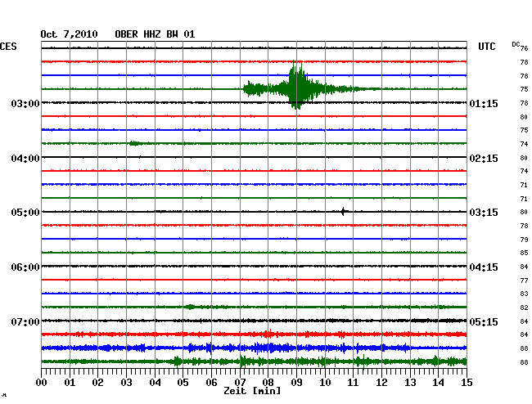Select the 05:15 UTC time label
This screenshot has height=404, width=532.
[484, 321]
